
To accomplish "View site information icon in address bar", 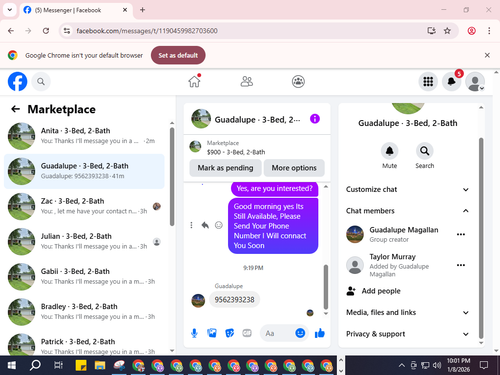I will (67, 31).
